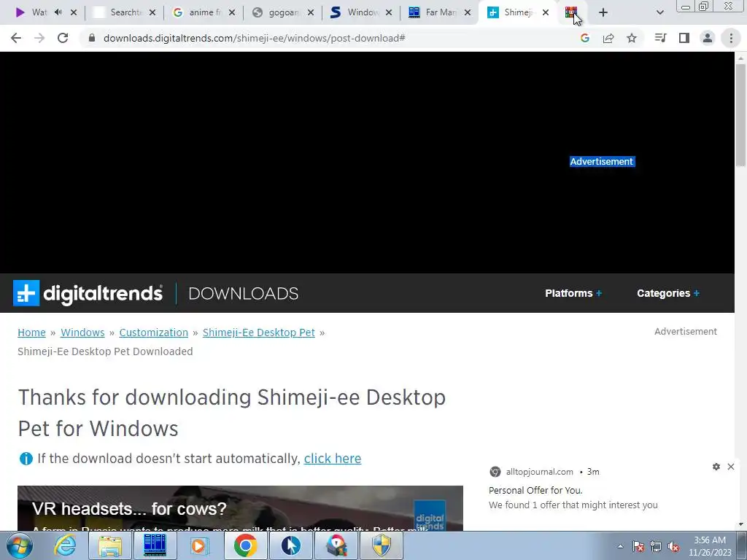The width and height of the screenshot is (747, 560).
Task: View site information via lock icon
Action: pyautogui.click(x=92, y=38)
